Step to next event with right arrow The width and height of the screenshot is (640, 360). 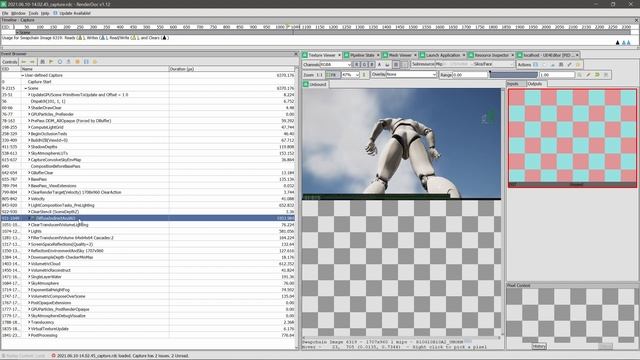tap(32, 62)
